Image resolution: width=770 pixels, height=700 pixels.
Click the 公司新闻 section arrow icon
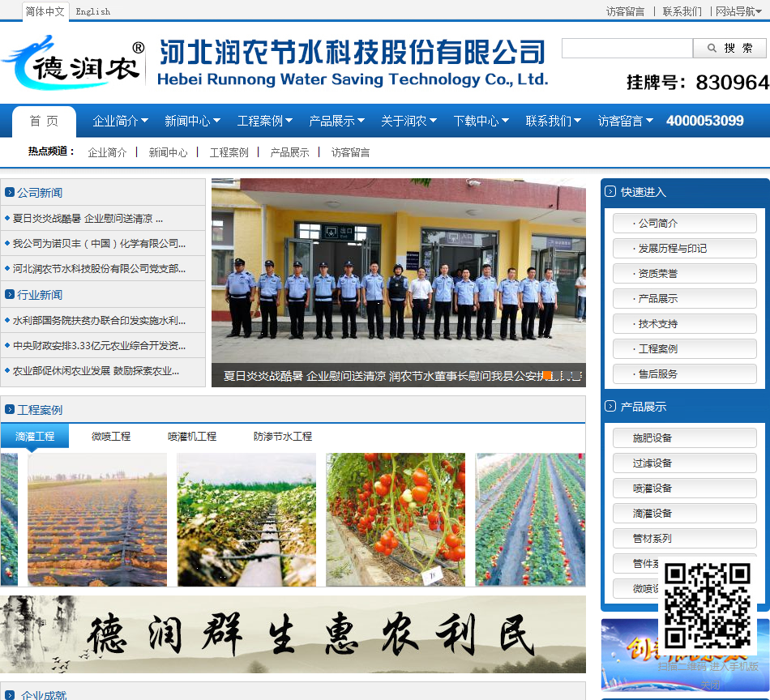(10, 192)
